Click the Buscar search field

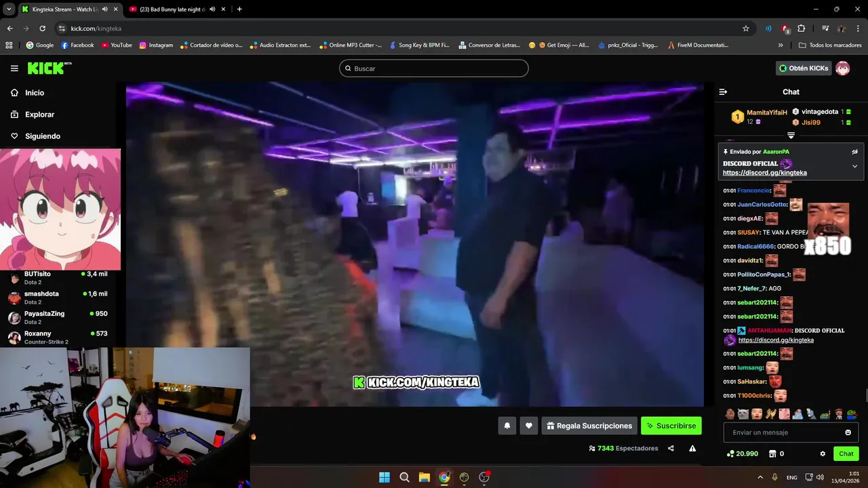(x=434, y=68)
